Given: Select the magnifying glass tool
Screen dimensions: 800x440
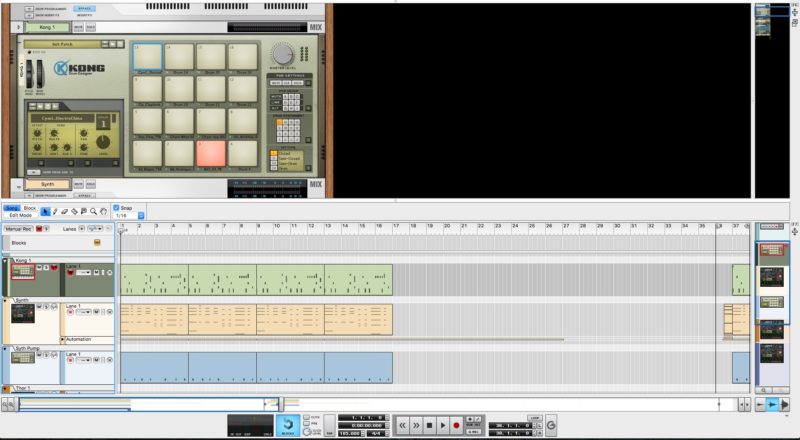Looking at the screenshot, I should click(93, 211).
